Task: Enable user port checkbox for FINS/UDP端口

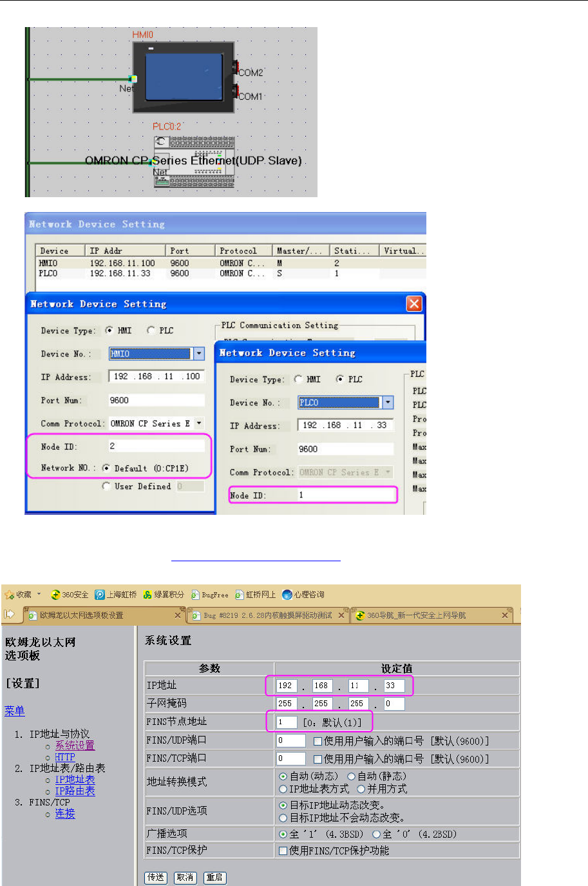Action: (318, 741)
